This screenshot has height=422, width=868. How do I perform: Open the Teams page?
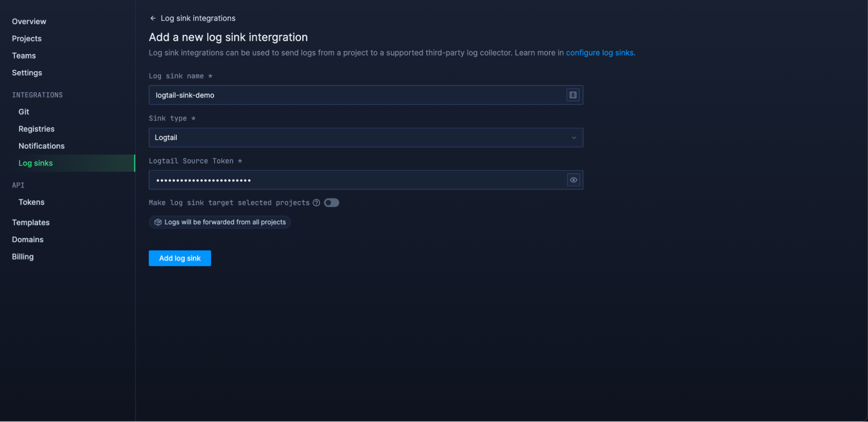coord(24,56)
